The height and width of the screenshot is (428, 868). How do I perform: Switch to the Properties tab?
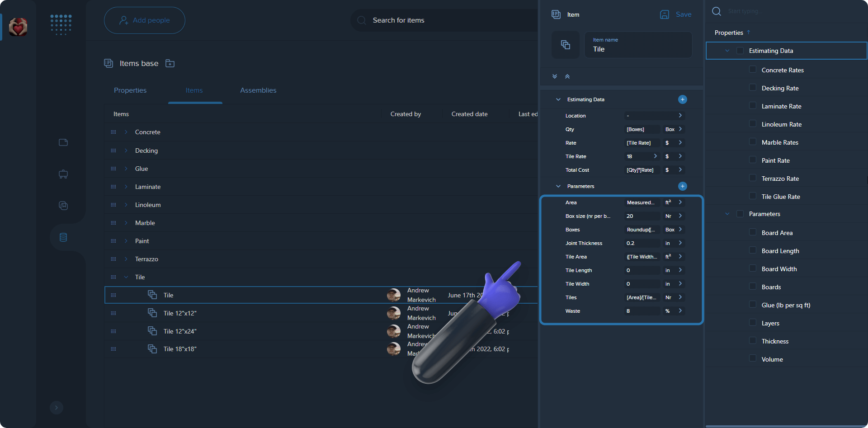coord(130,90)
